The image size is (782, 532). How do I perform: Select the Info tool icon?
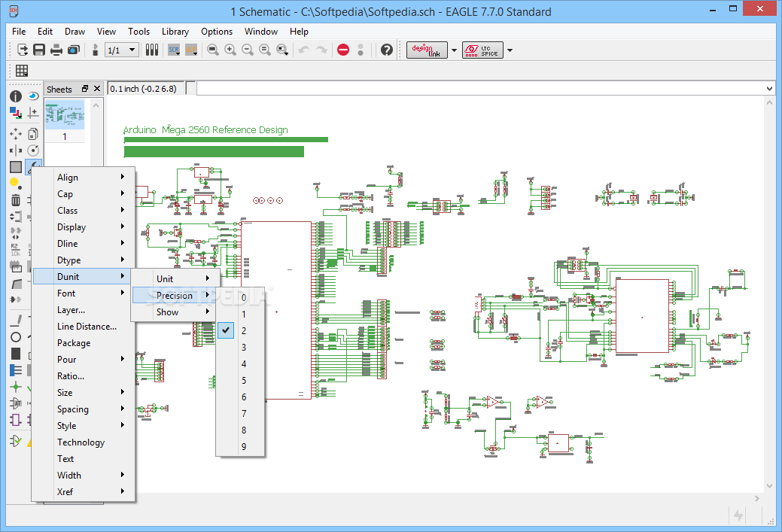point(16,96)
